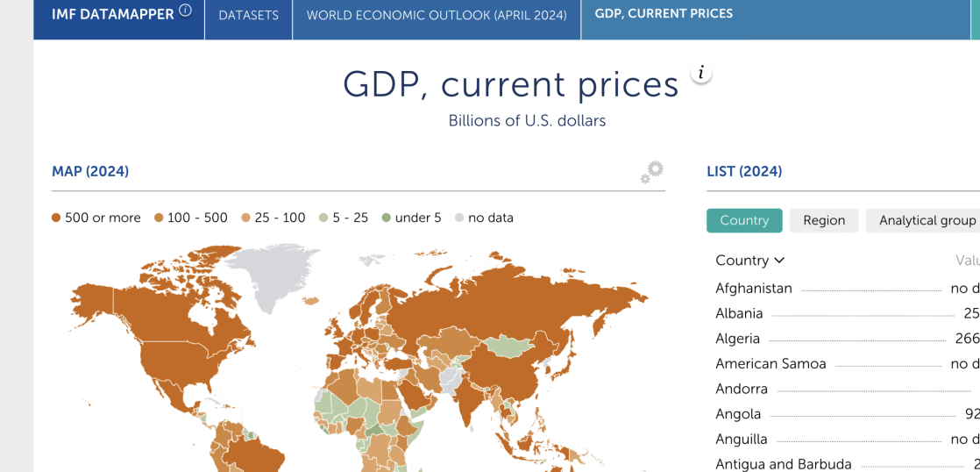Select Algeria in the country list

coord(737,339)
